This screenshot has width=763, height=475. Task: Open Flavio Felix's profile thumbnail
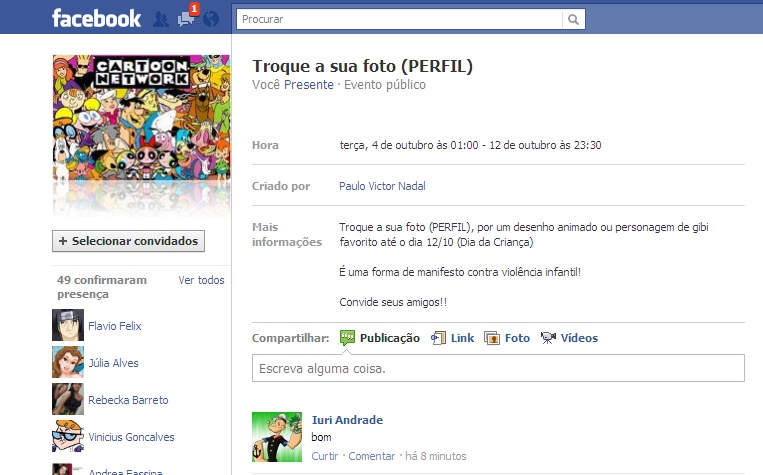pyautogui.click(x=68, y=325)
